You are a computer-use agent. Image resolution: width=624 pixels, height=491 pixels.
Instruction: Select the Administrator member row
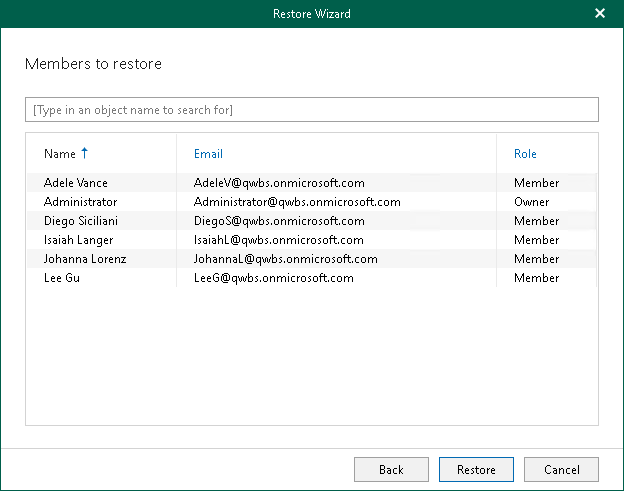(80, 202)
